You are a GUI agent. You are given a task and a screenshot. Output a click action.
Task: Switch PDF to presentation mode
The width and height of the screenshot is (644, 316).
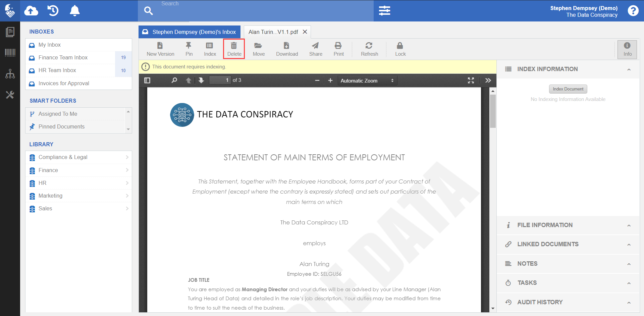pos(471,81)
